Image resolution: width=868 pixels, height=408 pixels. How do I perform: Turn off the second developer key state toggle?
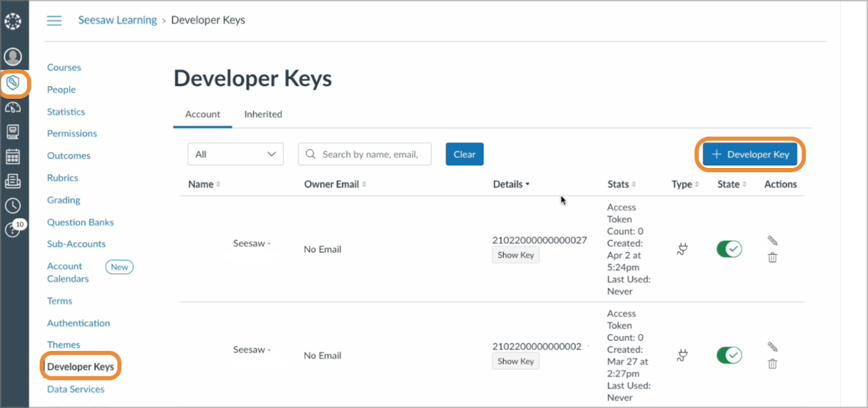click(x=729, y=355)
